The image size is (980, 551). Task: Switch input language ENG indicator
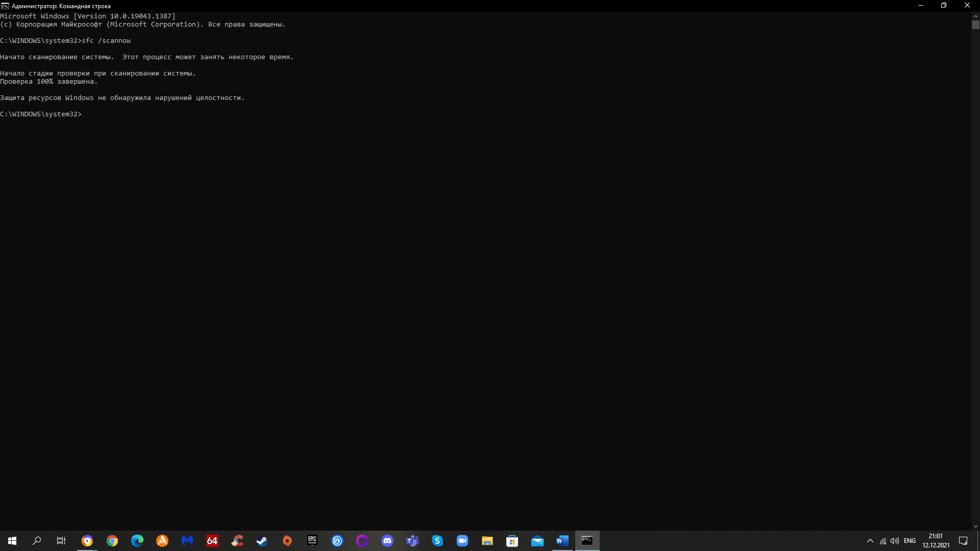pyautogui.click(x=910, y=541)
